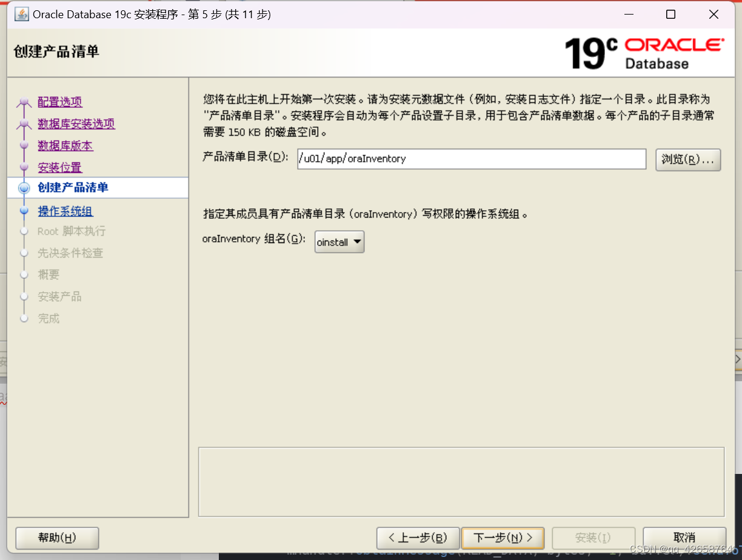This screenshot has height=560, width=742.
Task: Click the 安装位置 step bullet icon
Action: click(x=24, y=166)
